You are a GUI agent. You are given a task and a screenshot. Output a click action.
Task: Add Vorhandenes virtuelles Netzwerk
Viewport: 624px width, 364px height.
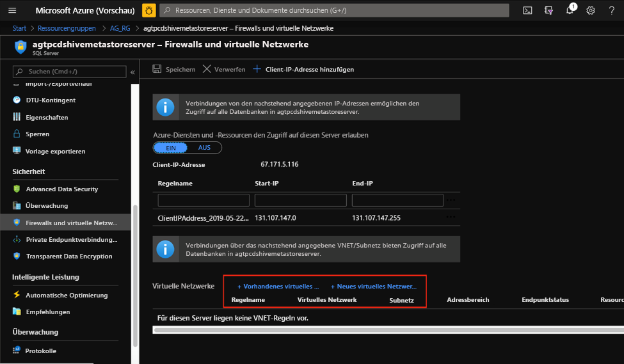click(x=278, y=287)
